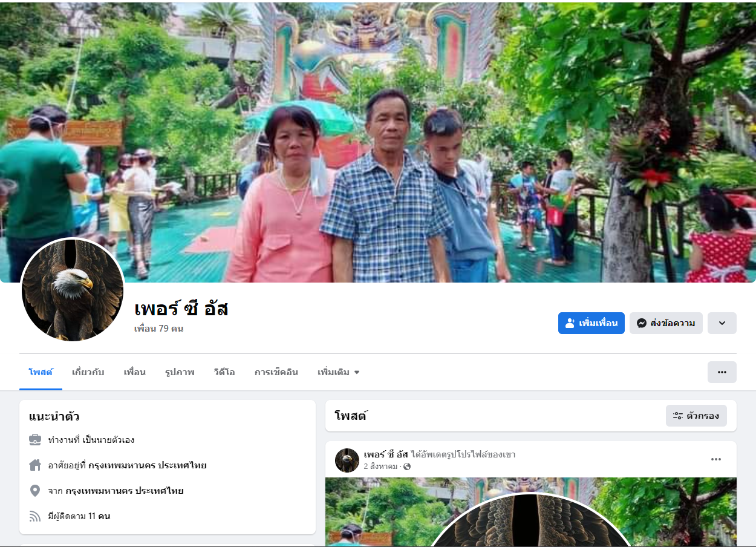Click the globe public audience icon

pyautogui.click(x=407, y=467)
